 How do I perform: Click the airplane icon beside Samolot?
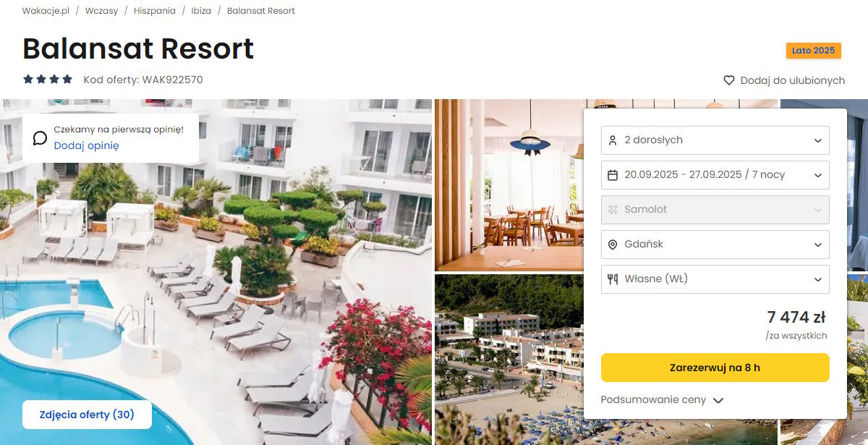613,209
